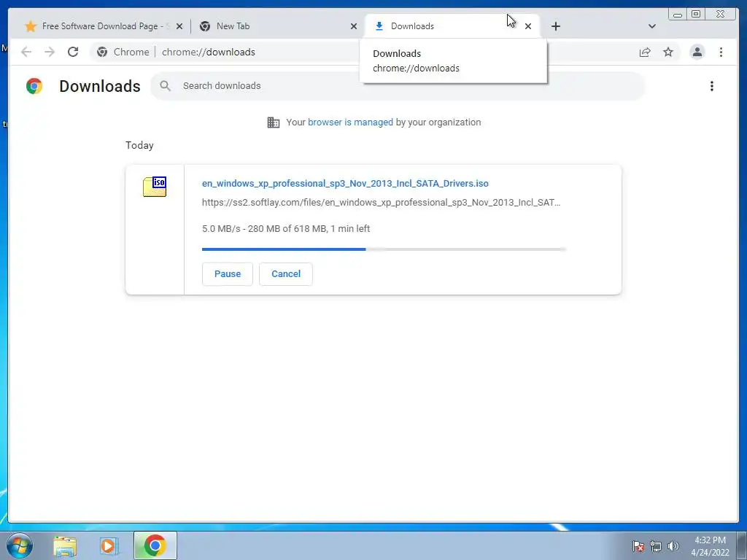Click the managed organization building icon
Screen dimensions: 747x560
coord(274,122)
